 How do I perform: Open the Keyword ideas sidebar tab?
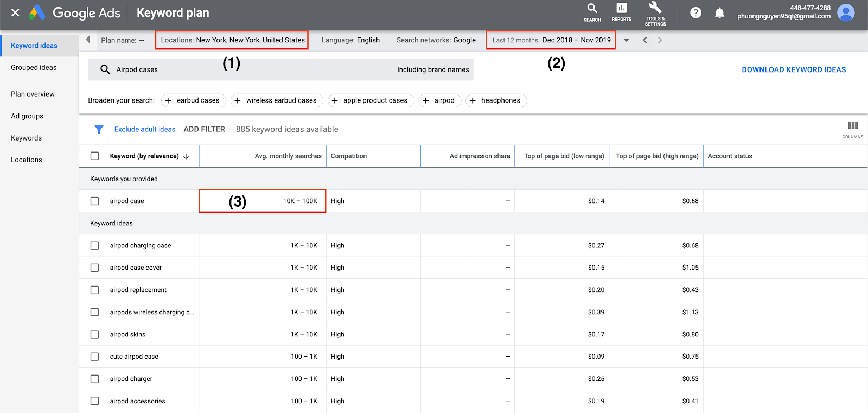click(x=39, y=46)
